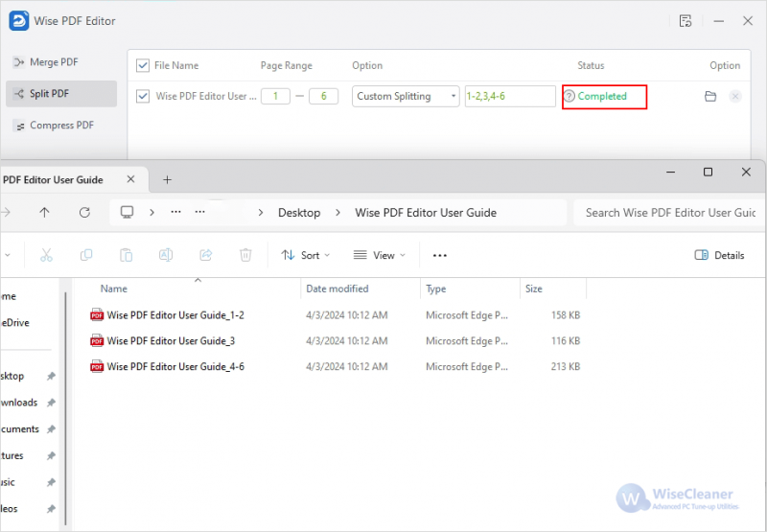Remove the file with the X icon
The image size is (767, 532).
pos(734,96)
